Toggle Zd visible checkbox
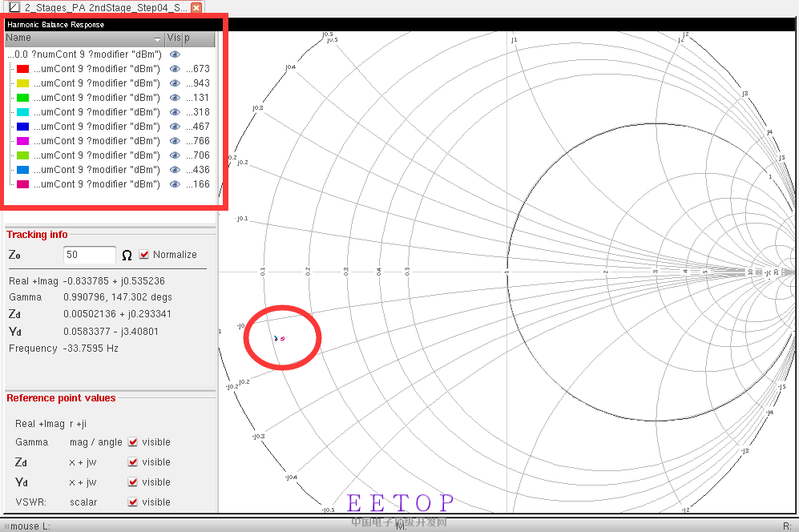 133,461
